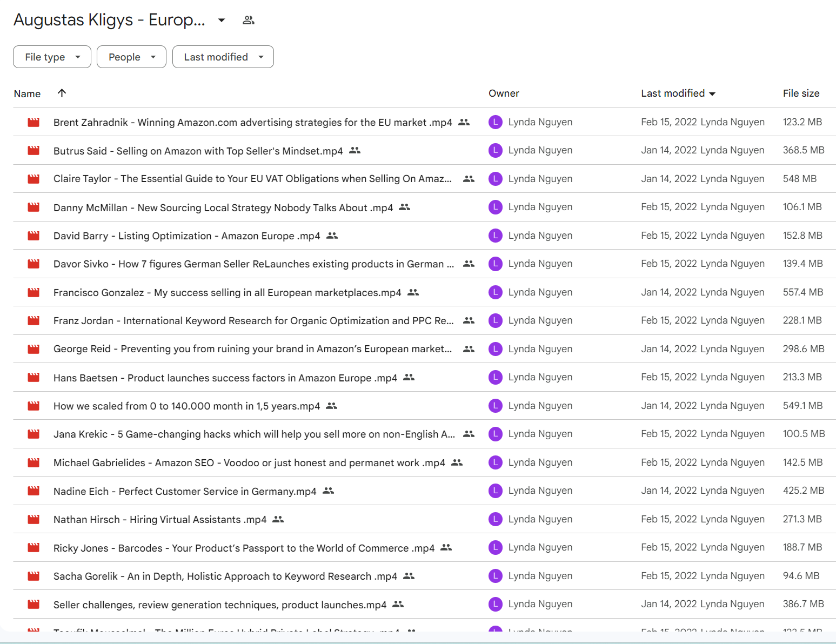Click video icon of Danny McMillan file
Image resolution: width=836 pixels, height=644 pixels.
[x=34, y=207]
